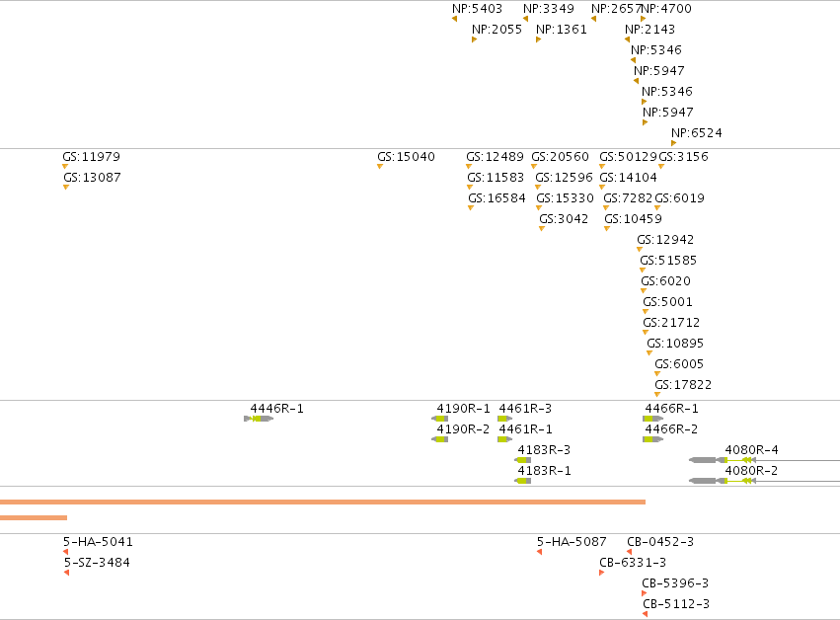Select the GS:6020 label
The image size is (840, 620).
(x=665, y=281)
